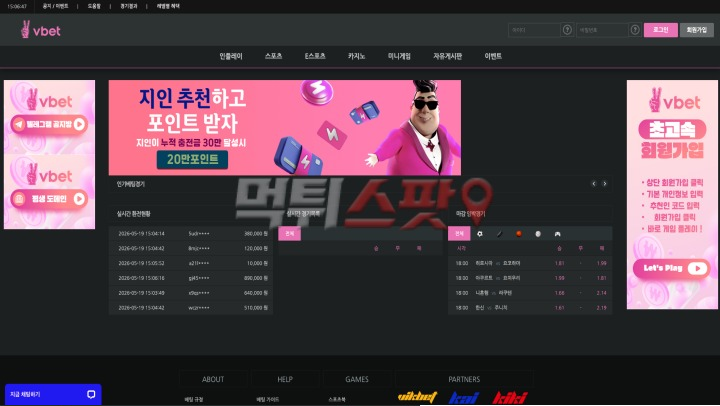720x406 pixels.
Task: Click the Telegram channel banner button
Action: click(49, 124)
